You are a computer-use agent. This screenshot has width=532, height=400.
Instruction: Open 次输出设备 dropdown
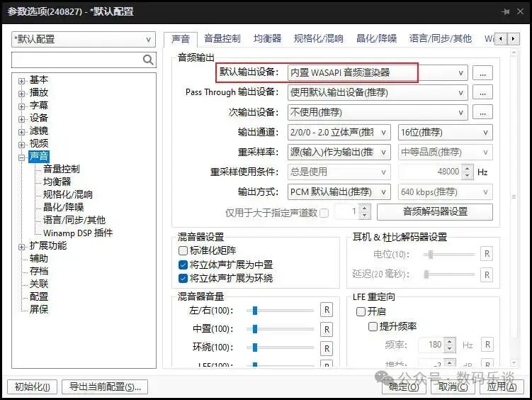(378, 112)
